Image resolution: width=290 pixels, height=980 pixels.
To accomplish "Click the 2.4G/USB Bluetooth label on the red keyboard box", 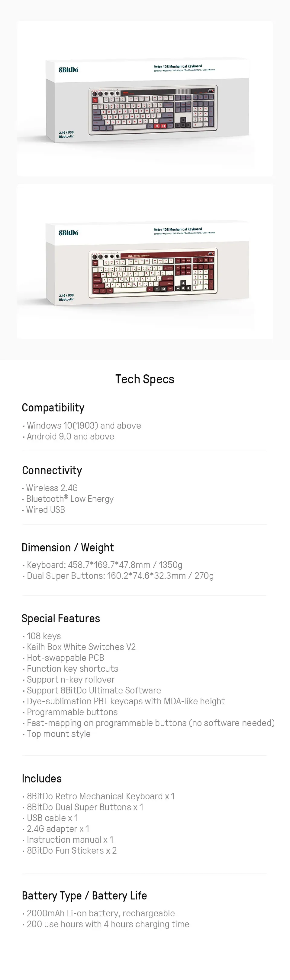I will [66, 297].
